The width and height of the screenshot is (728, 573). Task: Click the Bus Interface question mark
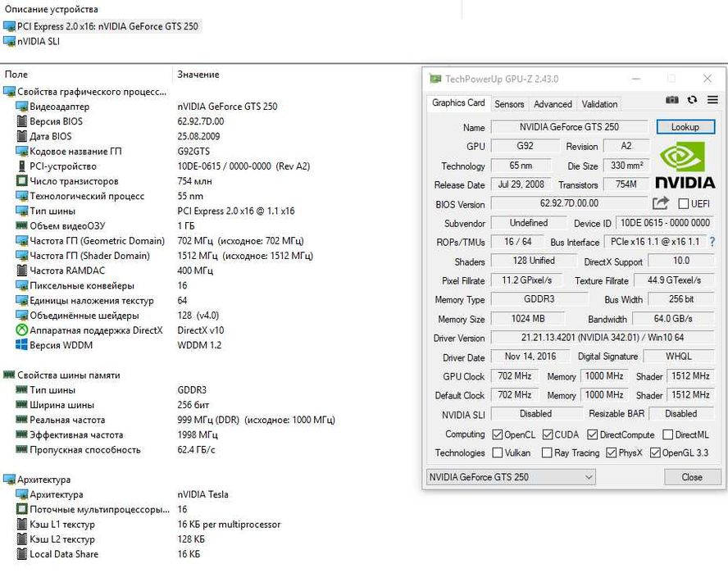pos(712,242)
